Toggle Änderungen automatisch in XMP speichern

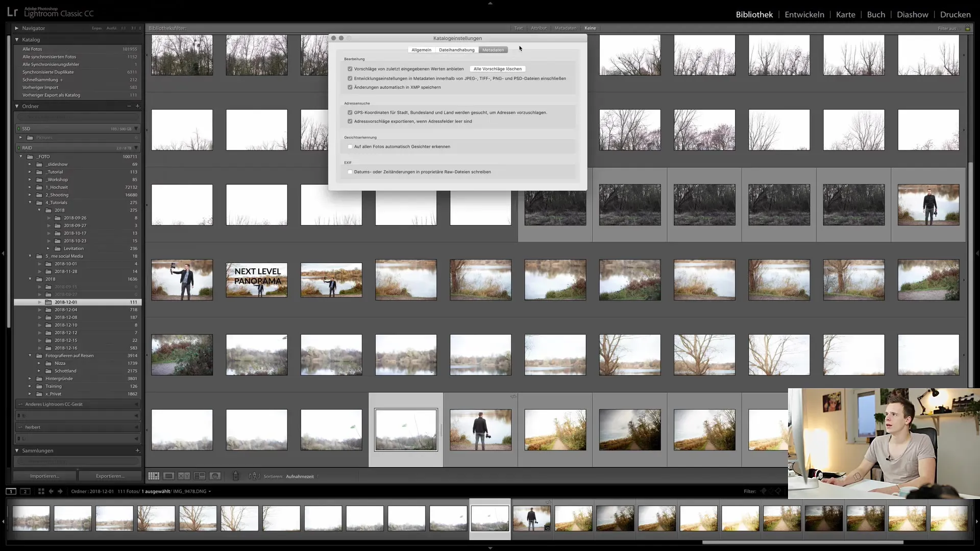350,87
